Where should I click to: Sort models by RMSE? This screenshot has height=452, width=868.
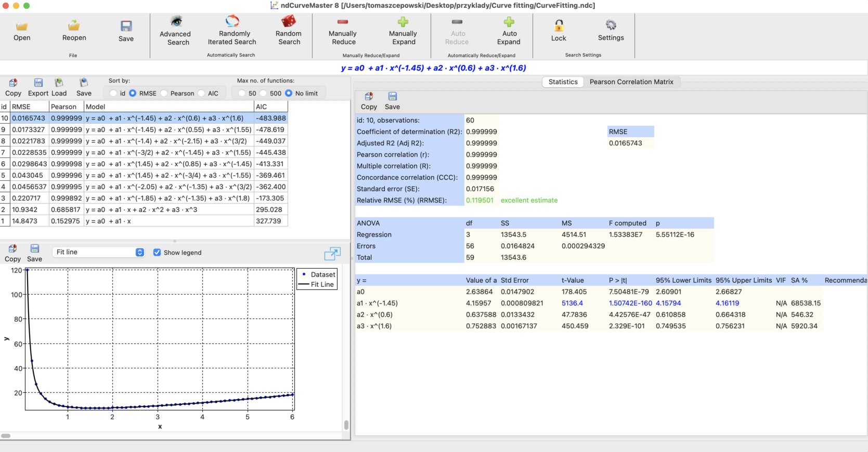[133, 94]
